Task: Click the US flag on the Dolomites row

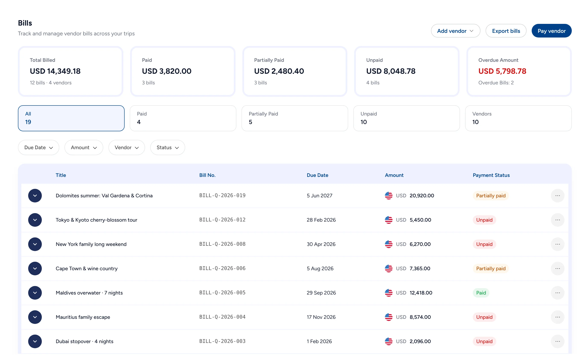Action: click(x=389, y=195)
